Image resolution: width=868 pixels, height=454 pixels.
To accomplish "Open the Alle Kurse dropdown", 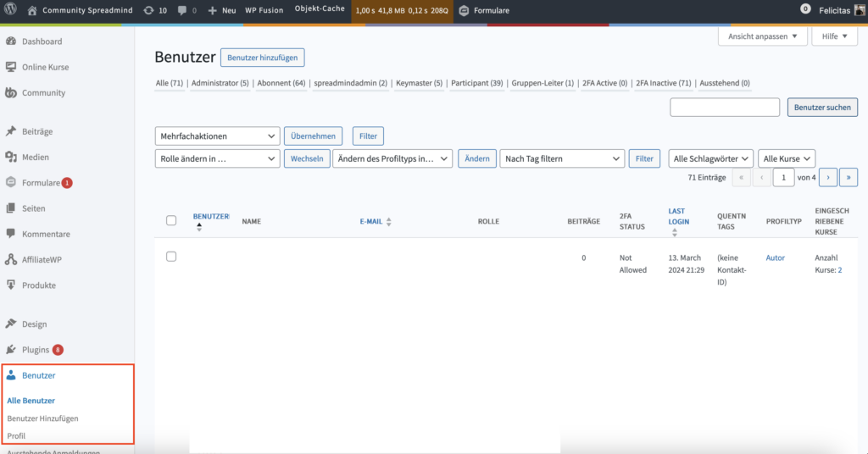I will pyautogui.click(x=787, y=158).
